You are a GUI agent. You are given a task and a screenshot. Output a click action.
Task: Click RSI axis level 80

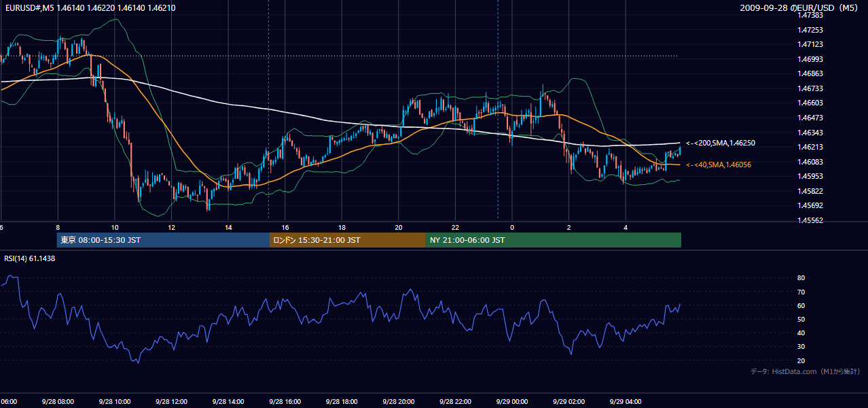click(x=801, y=278)
